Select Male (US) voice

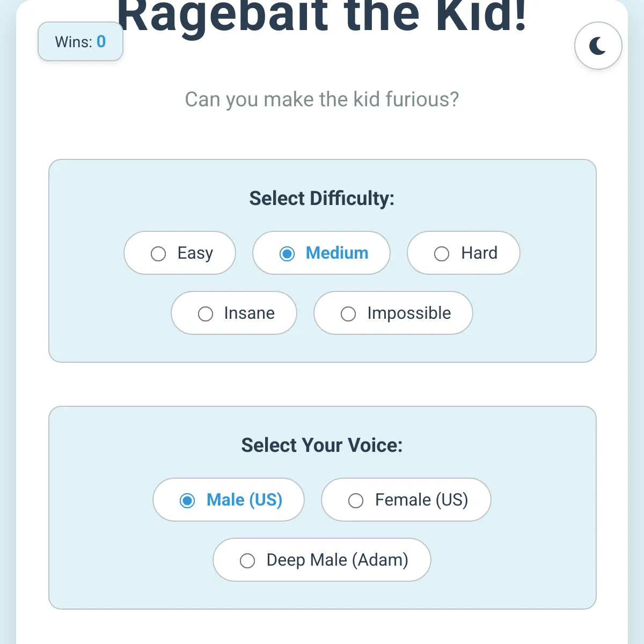tap(229, 500)
